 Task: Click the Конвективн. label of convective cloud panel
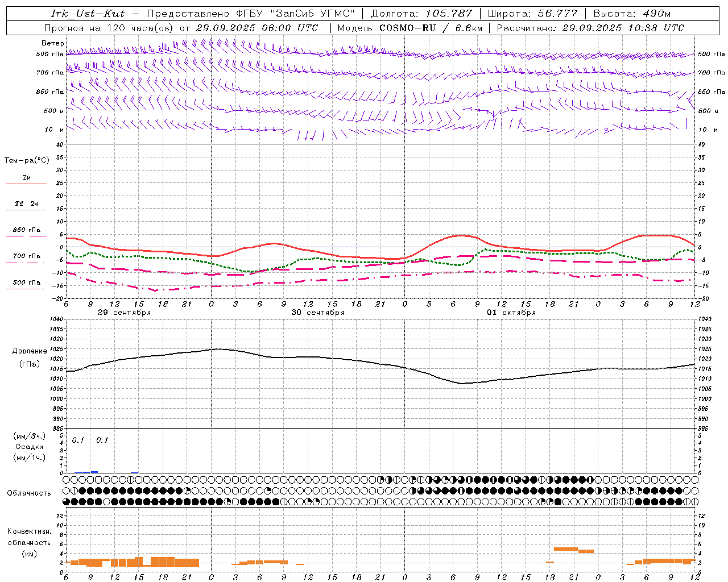29,531
